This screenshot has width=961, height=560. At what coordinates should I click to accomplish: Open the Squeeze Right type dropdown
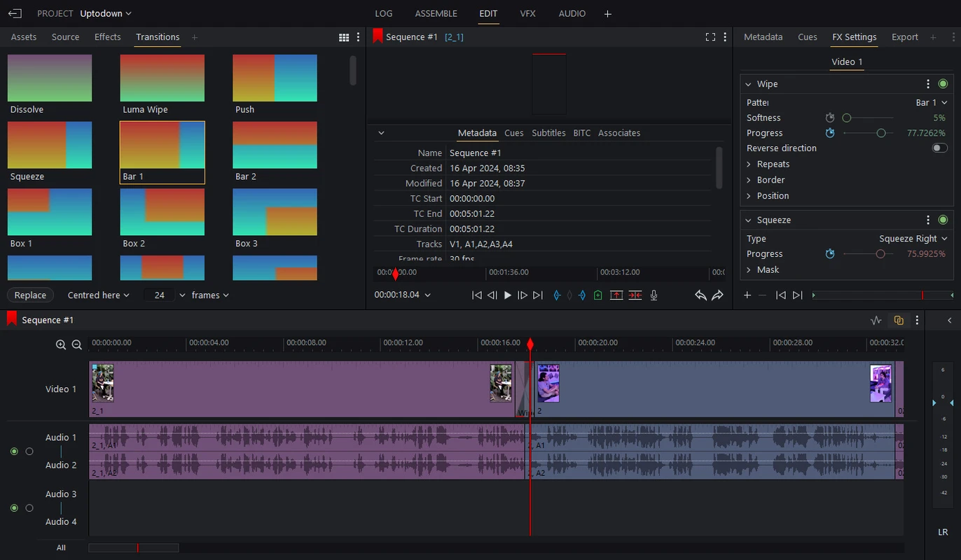point(913,239)
